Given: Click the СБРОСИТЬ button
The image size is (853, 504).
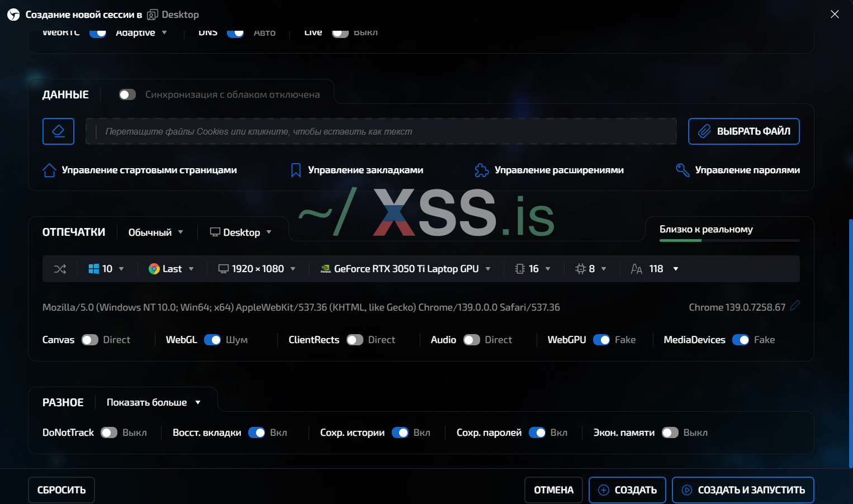Looking at the screenshot, I should click(x=61, y=490).
